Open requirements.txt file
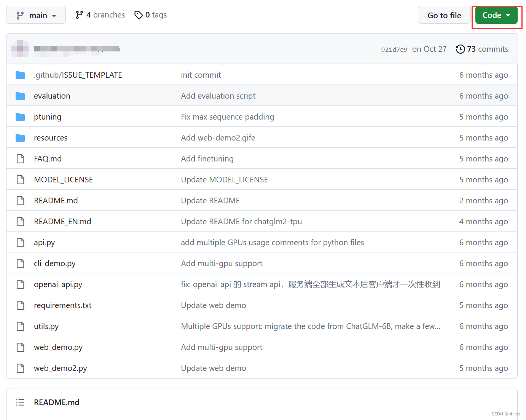526x420 pixels. pyautogui.click(x=63, y=305)
